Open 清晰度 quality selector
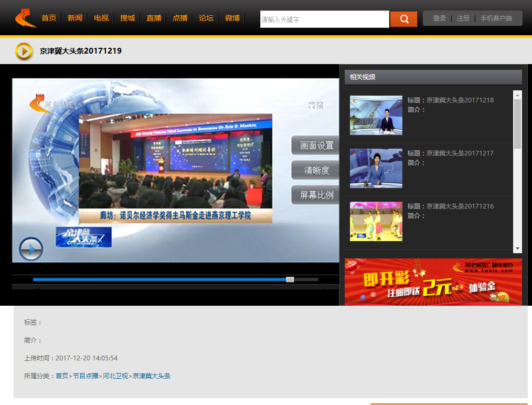 click(x=316, y=170)
